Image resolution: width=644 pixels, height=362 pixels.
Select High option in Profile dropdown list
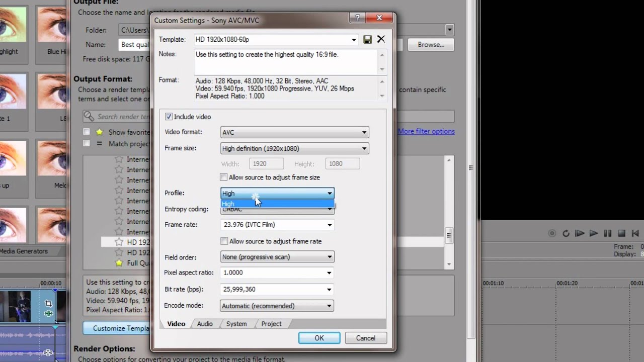pos(277,204)
